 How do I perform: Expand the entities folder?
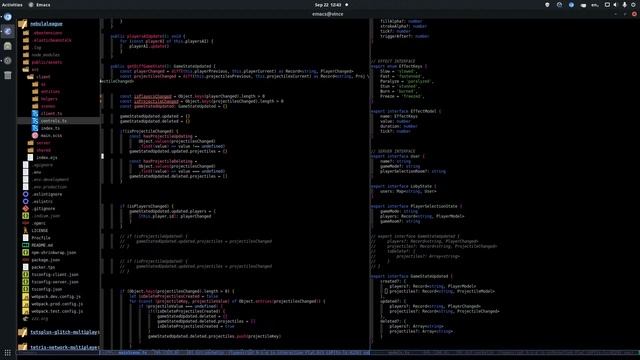pos(50,91)
